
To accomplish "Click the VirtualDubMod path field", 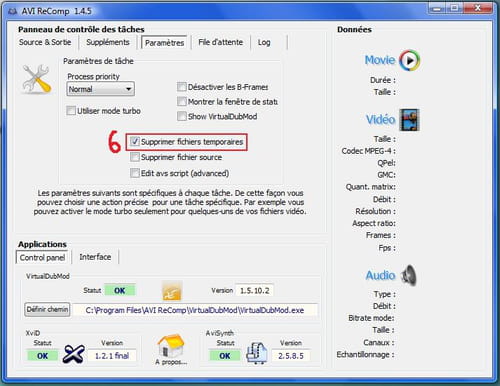I will click(x=195, y=310).
